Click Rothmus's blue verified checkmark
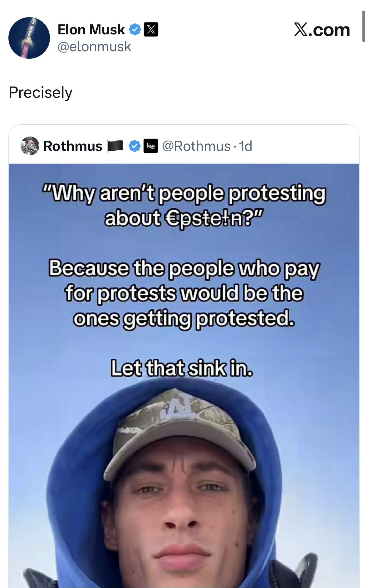368x588 pixels. [x=135, y=146]
